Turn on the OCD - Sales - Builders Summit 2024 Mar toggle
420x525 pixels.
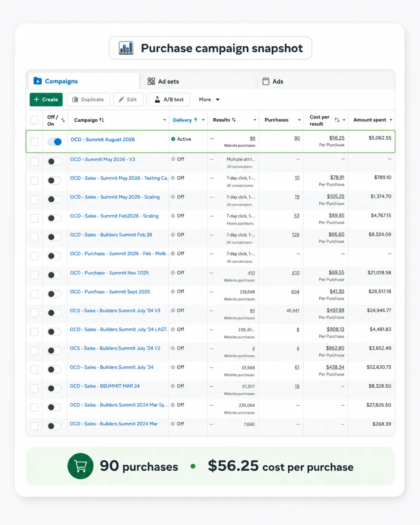click(x=55, y=426)
